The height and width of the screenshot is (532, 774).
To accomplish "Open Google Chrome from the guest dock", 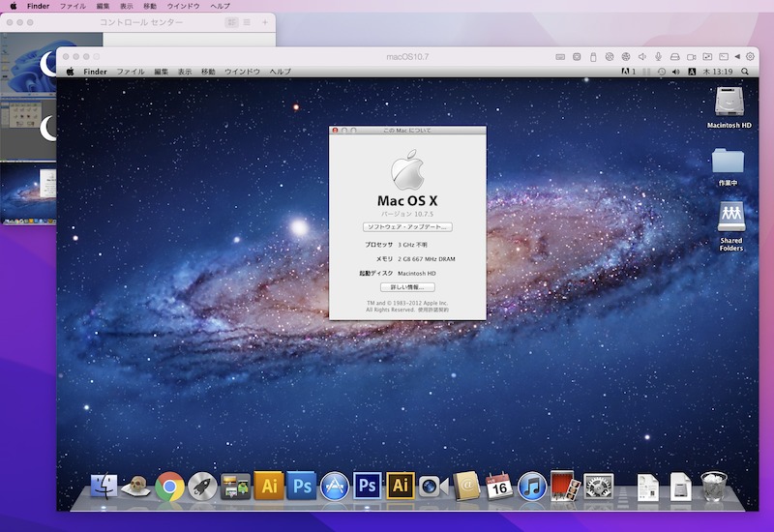I will tap(170, 486).
